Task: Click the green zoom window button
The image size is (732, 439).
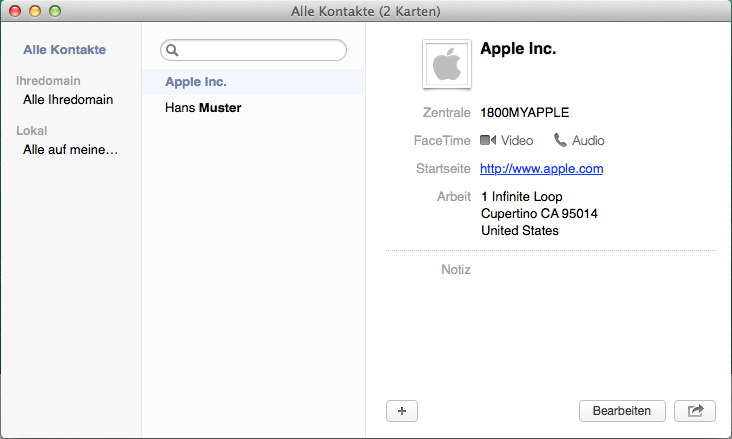Action: 55,11
